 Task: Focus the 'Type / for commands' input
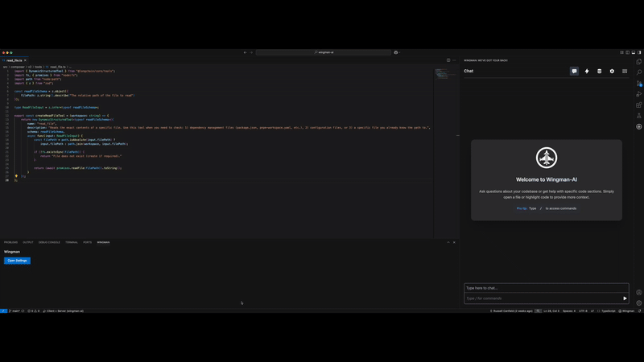tap(542, 298)
